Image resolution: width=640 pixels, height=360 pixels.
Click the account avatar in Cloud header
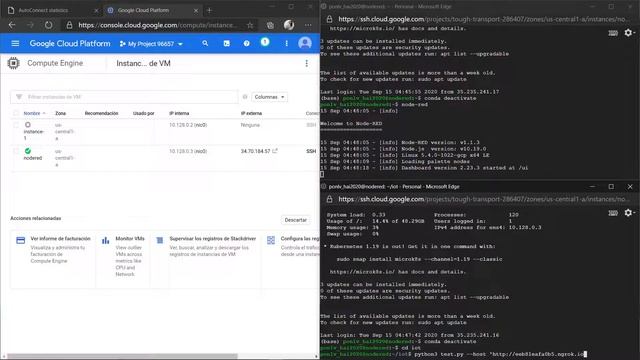pyautogui.click(x=305, y=43)
